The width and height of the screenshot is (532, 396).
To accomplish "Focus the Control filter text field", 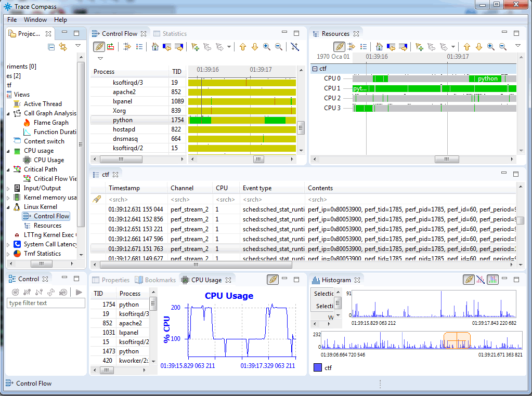I will click(46, 303).
